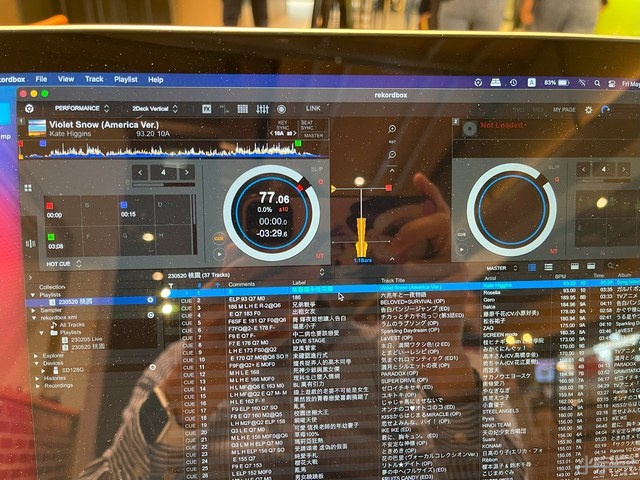Click the recording panel icon
Screen dimensions: 640x480
[281, 108]
